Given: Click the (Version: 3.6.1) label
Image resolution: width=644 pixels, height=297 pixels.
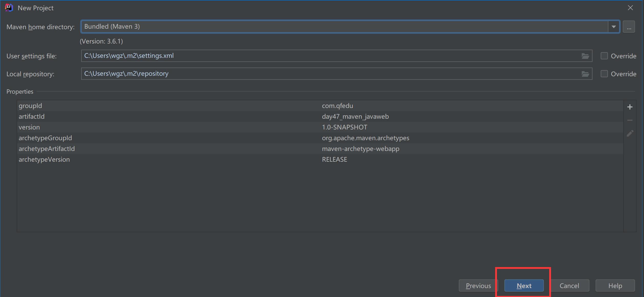Looking at the screenshot, I should tap(101, 41).
